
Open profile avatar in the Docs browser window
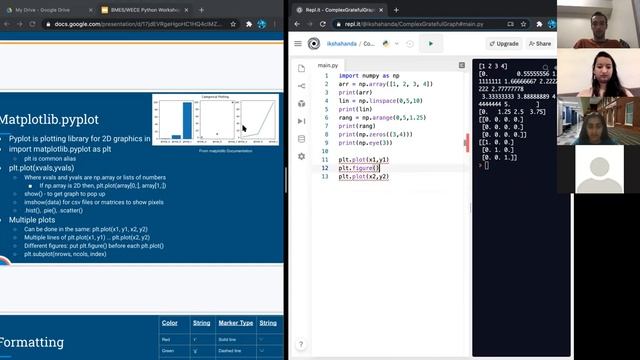point(262,24)
